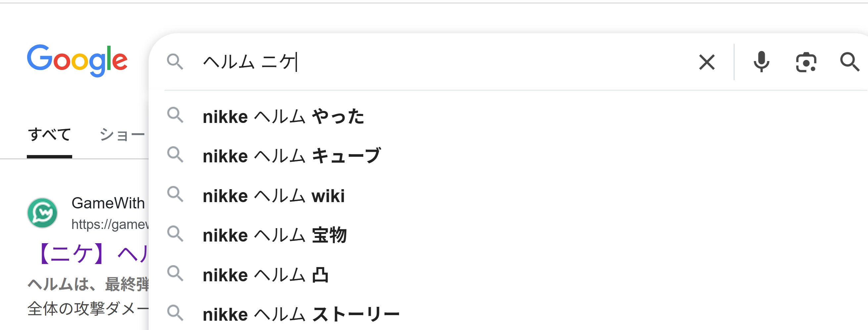This screenshot has height=330, width=868.
Task: Pick suggestion "nikke ヘルム ストーリー"
Action: click(301, 314)
